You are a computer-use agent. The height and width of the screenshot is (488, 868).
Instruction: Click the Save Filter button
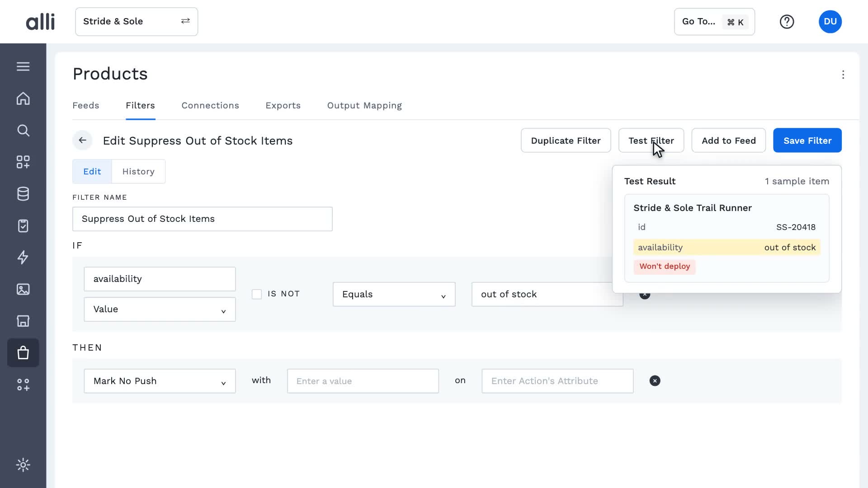tap(807, 141)
